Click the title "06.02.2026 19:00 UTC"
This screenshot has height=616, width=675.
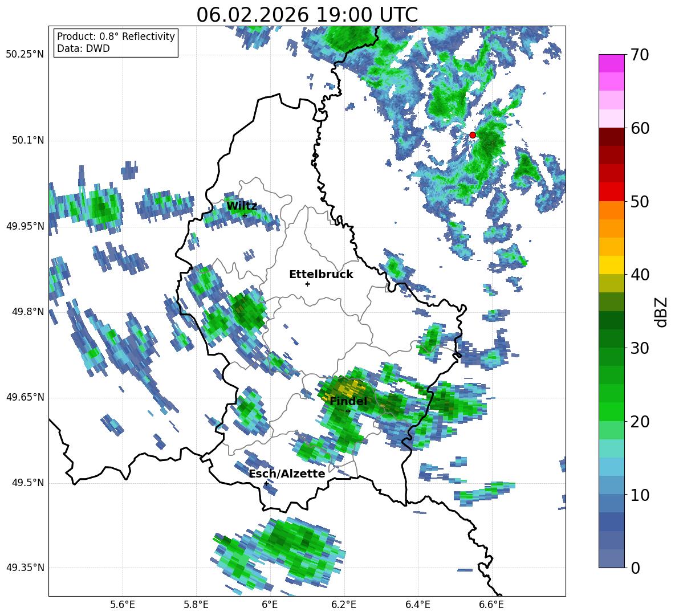click(307, 15)
